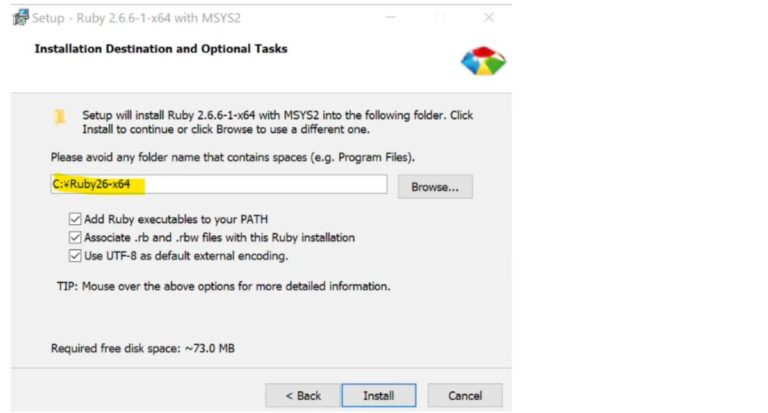768x413 pixels.
Task: Minimize the Setup window
Action: click(x=389, y=18)
